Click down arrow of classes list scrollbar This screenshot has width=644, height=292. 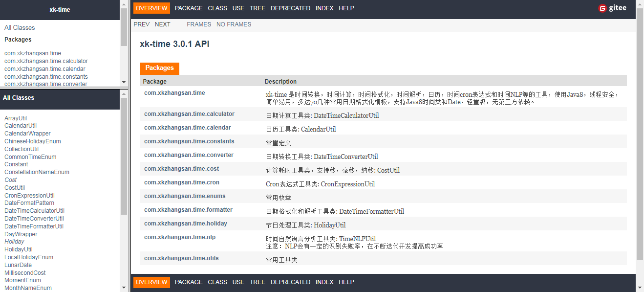pyautogui.click(x=124, y=288)
